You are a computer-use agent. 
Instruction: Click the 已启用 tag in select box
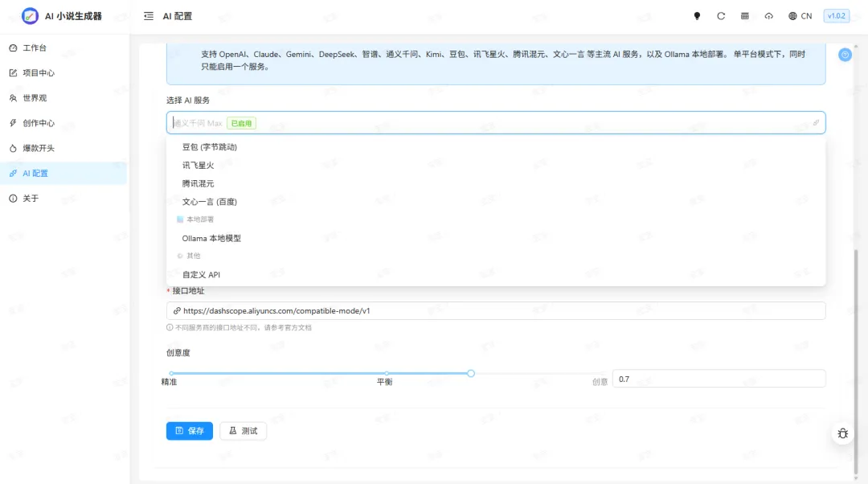(241, 123)
